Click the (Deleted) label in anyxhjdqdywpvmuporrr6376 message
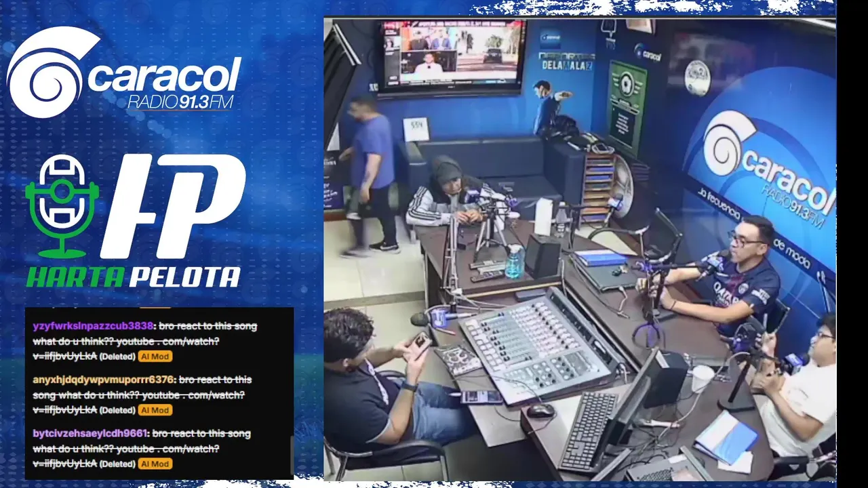 point(117,410)
